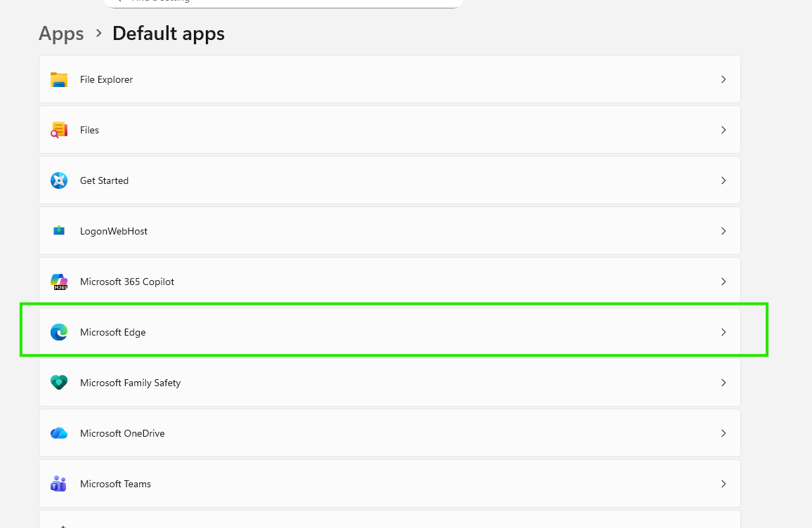Expand File Explorer row chevron

coord(723,80)
